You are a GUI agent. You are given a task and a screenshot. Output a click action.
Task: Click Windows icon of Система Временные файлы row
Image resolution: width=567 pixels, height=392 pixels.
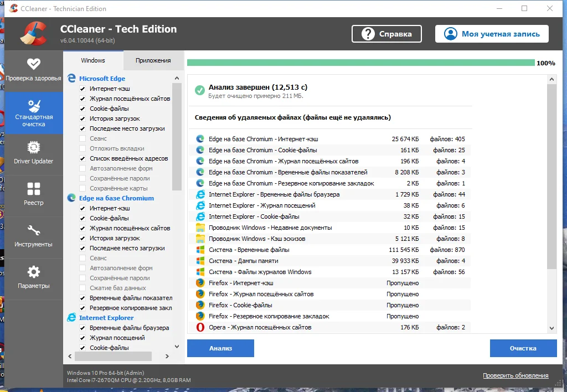pyautogui.click(x=200, y=250)
